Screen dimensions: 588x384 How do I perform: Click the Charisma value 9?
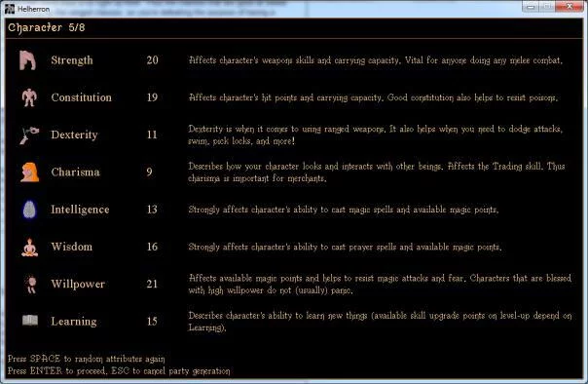[x=149, y=172]
